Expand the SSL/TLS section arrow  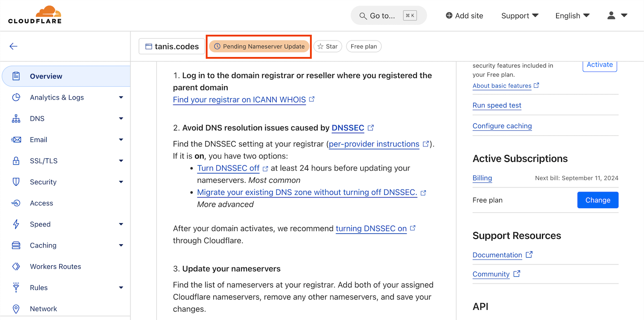click(121, 161)
